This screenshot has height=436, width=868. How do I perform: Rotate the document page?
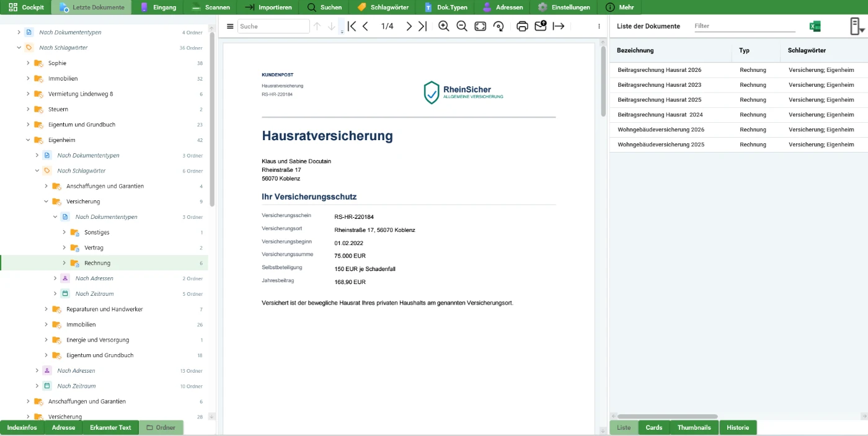pyautogui.click(x=498, y=26)
